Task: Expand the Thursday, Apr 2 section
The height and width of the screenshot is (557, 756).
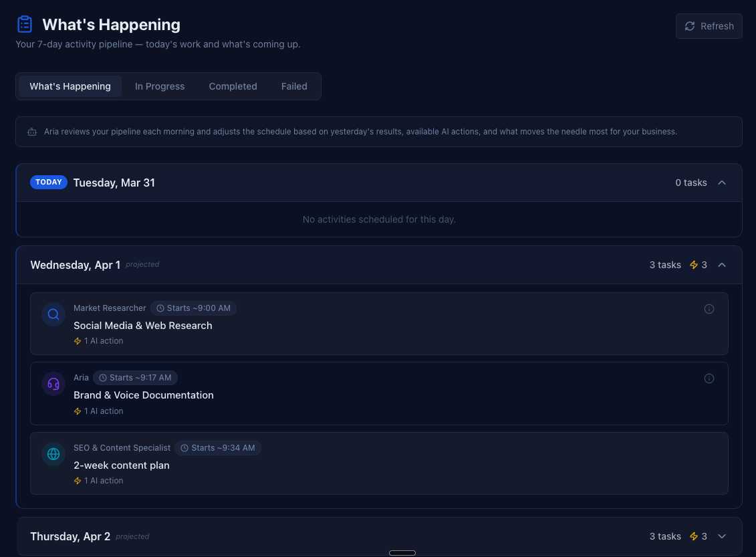Action: coord(722,536)
